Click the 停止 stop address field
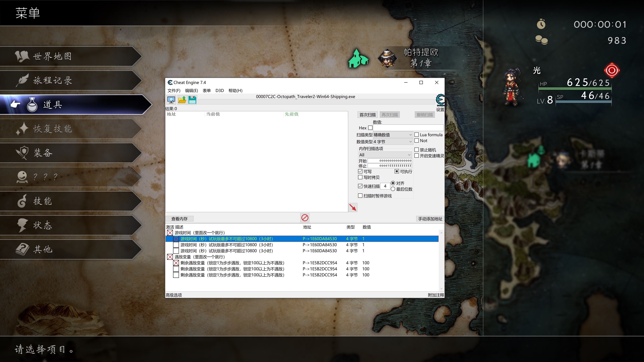644x362 pixels. (390, 166)
